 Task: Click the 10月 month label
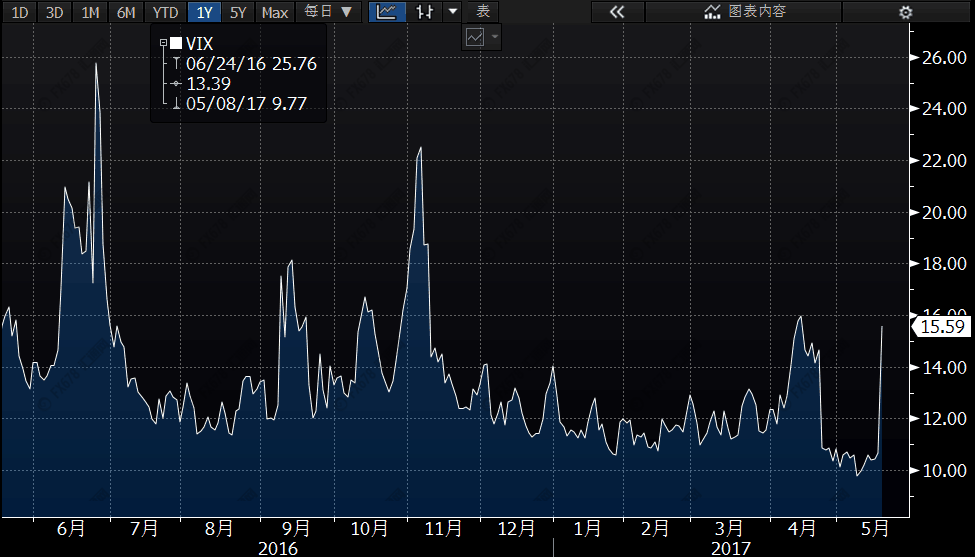370,528
